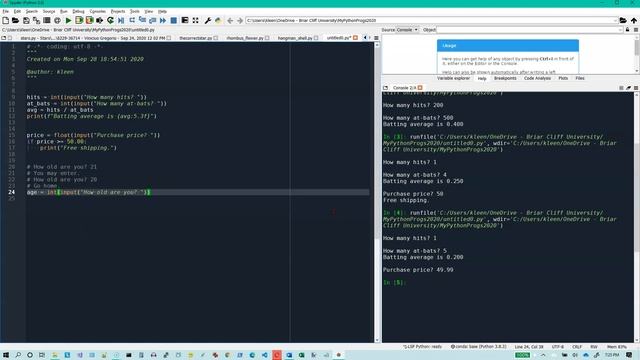This screenshot has width=640, height=360.
Task: Open working directory path dropdown arrow
Action: (615, 20)
